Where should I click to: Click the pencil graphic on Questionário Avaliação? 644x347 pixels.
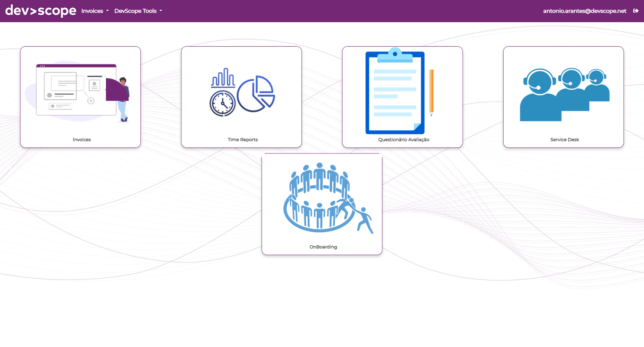432,92
